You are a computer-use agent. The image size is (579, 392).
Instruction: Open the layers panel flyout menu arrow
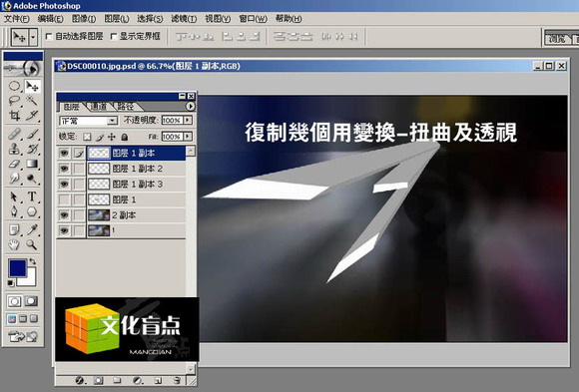tap(190, 107)
